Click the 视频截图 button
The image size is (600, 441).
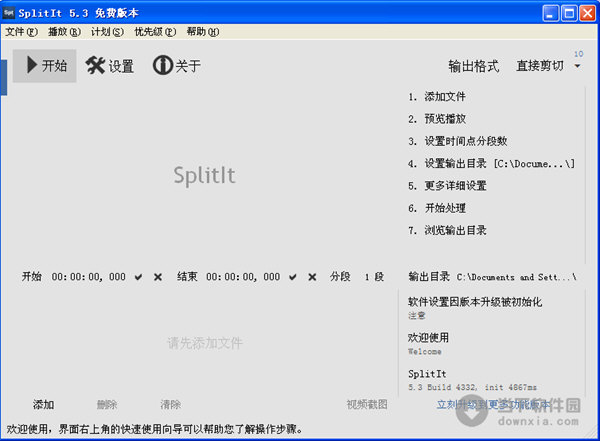pos(367,404)
